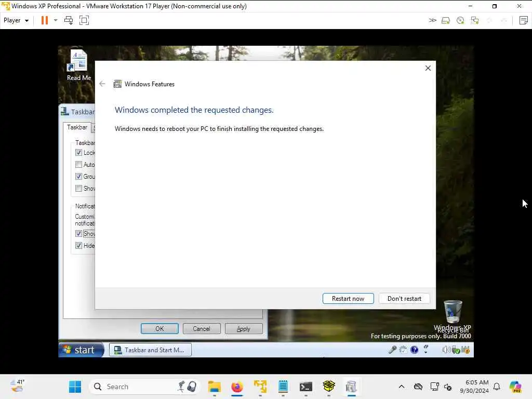
Task: Open the host Windows Start button
Action: point(75,387)
